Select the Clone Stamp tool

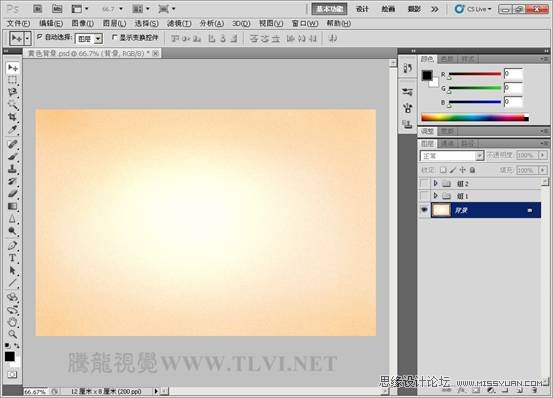13,169
